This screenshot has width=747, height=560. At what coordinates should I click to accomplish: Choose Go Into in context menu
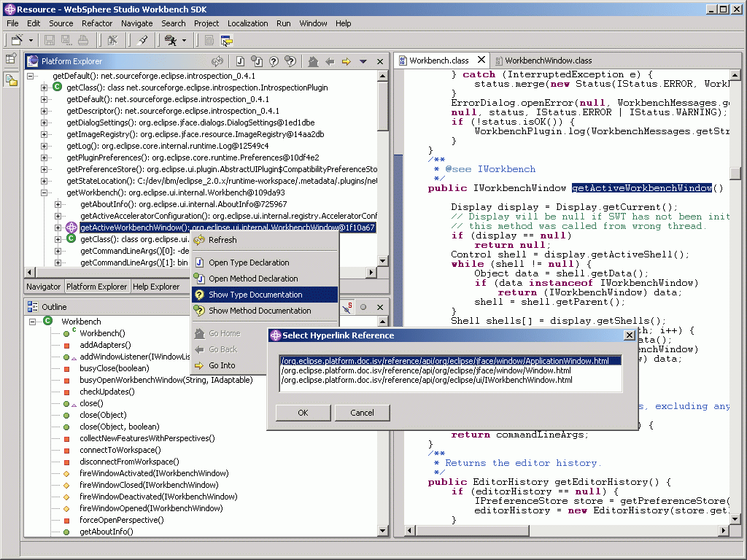click(x=228, y=365)
